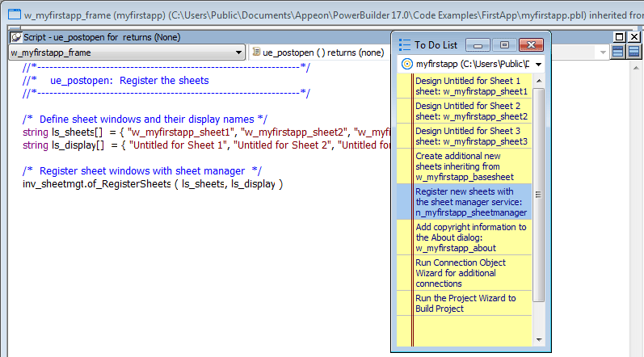Click the To Do List title icon
Viewport: 644px width, 357px height.
pos(404,45)
